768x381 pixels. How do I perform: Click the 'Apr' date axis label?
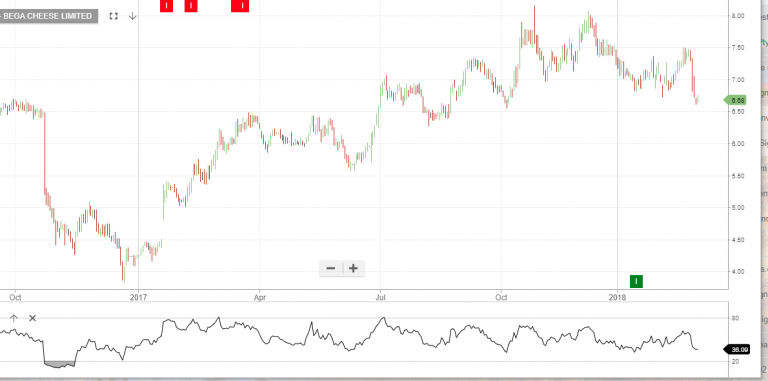260,297
